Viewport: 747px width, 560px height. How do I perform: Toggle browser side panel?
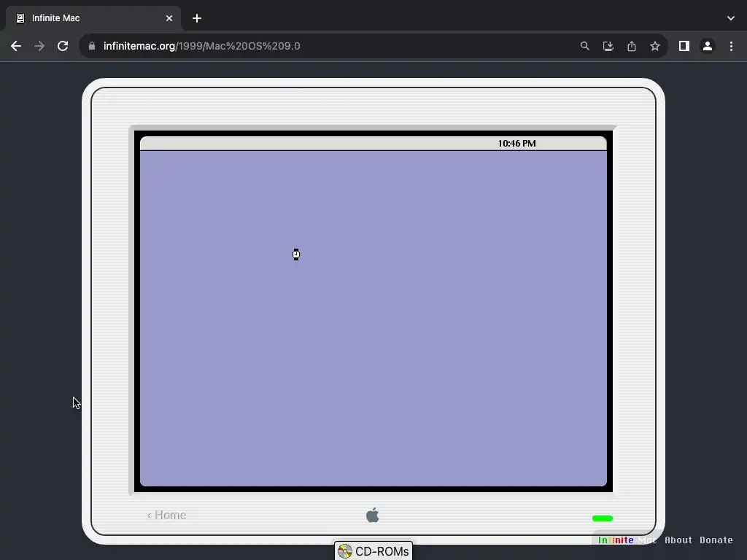pyautogui.click(x=684, y=46)
